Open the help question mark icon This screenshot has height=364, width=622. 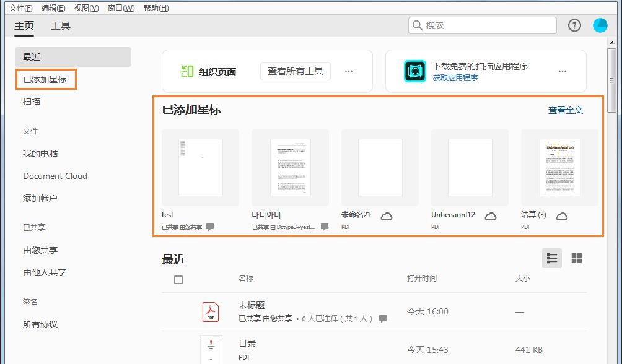[x=574, y=25]
